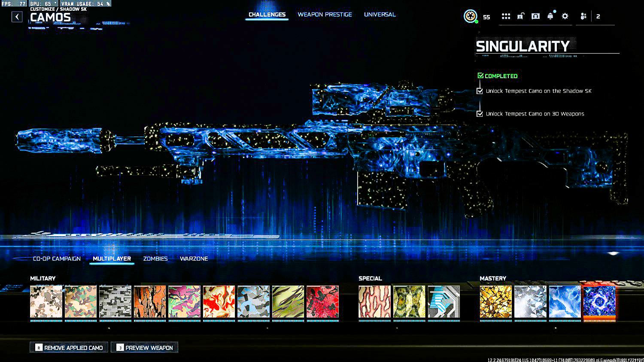Select the WARZONE camo mode tab
644x362 pixels.
click(194, 259)
